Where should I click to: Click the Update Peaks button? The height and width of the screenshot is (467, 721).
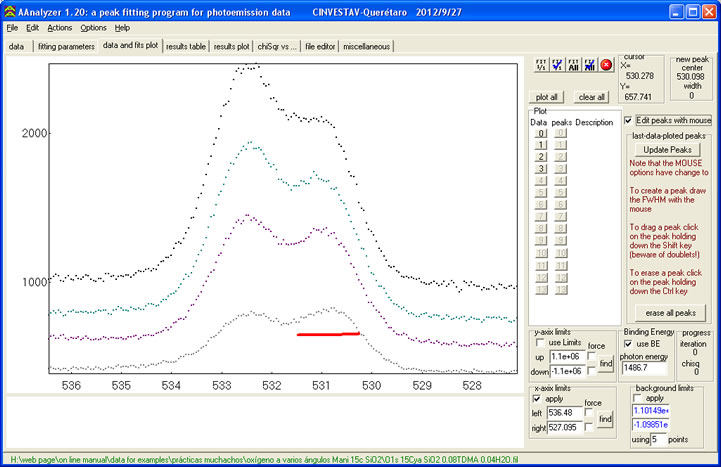(x=667, y=149)
